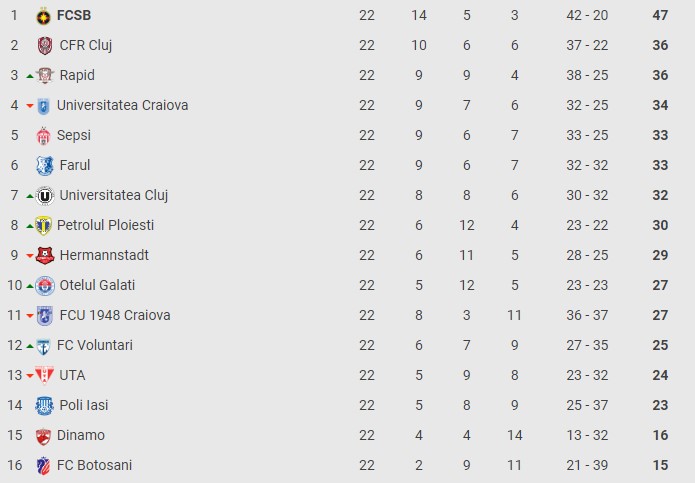The width and height of the screenshot is (695, 483).
Task: Open the FCU 1948 Craiova team page
Action: 115,315
